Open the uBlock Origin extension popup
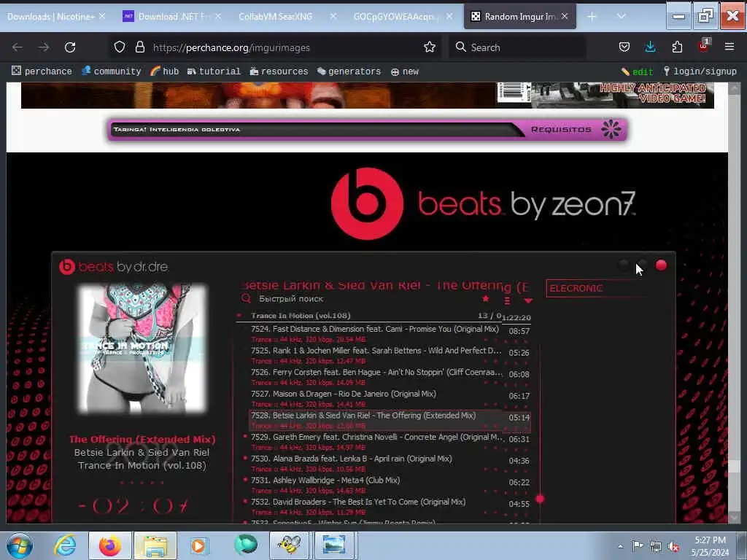The height and width of the screenshot is (560, 747). [x=704, y=46]
